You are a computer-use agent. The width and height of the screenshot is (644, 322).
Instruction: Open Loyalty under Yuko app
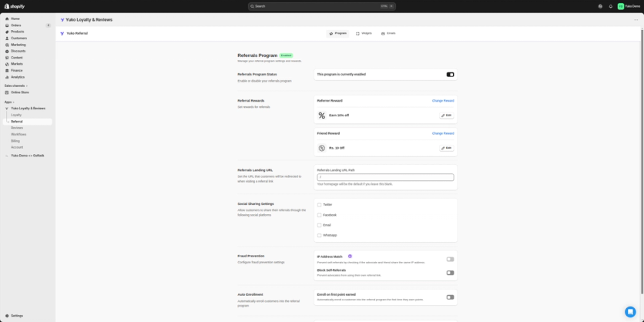[x=16, y=115]
